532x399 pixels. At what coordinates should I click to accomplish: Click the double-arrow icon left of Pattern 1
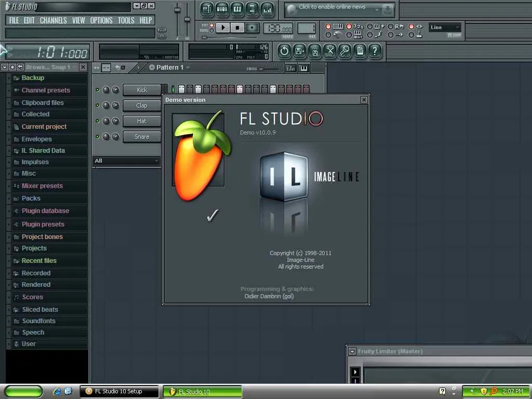[x=97, y=68]
